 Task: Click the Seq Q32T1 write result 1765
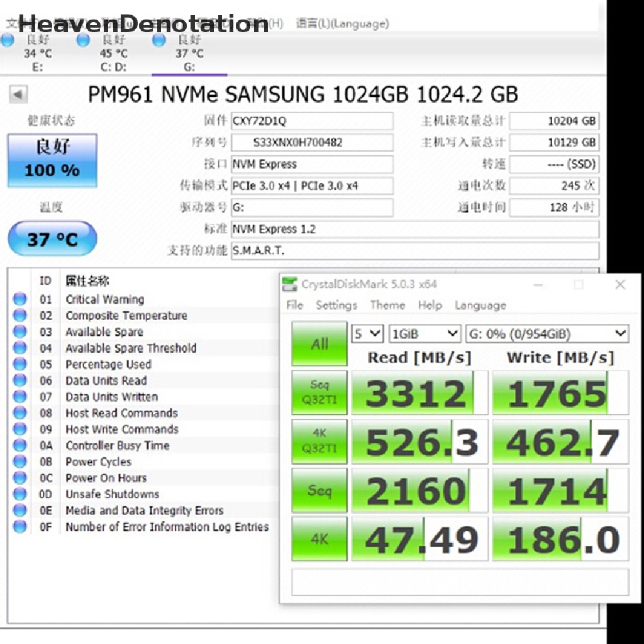pos(560,392)
